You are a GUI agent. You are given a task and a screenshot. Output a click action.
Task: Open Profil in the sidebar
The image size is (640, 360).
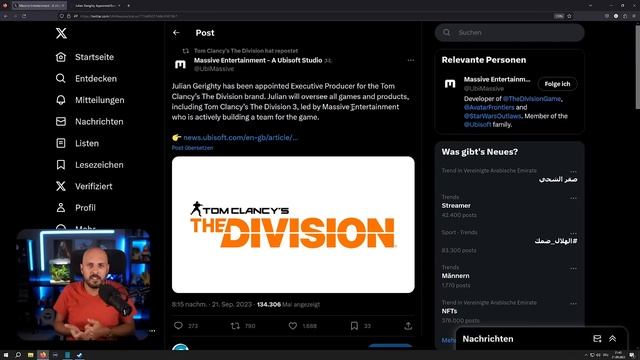pyautogui.click(x=85, y=208)
